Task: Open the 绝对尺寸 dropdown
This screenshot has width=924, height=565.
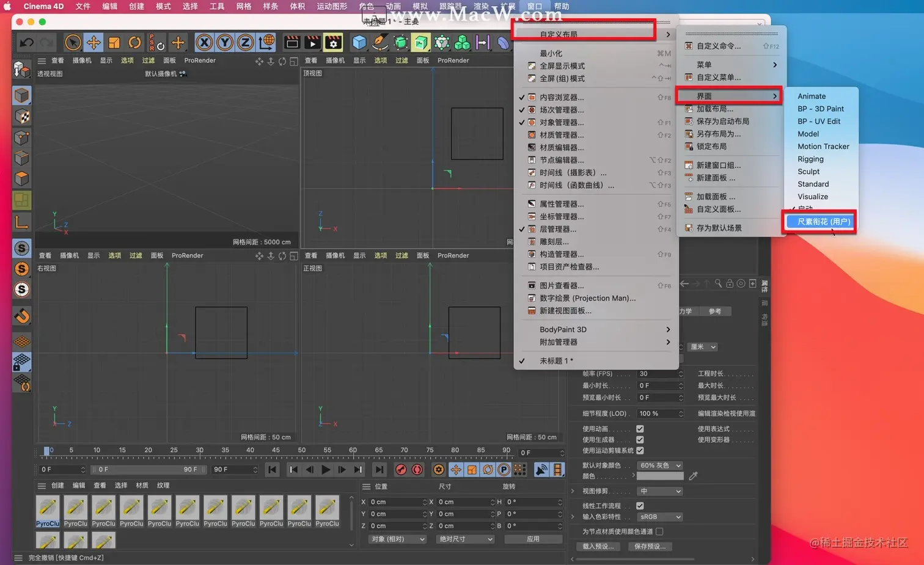Action: [x=465, y=539]
